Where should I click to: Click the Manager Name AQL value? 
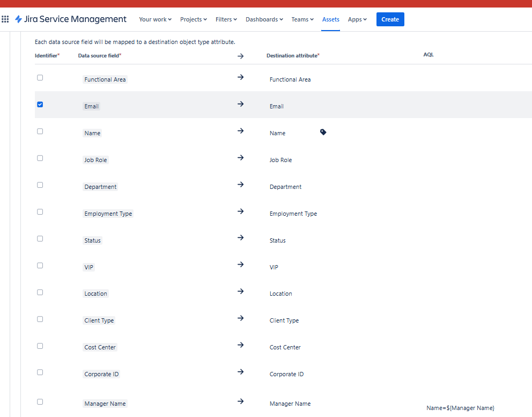pyautogui.click(x=460, y=408)
